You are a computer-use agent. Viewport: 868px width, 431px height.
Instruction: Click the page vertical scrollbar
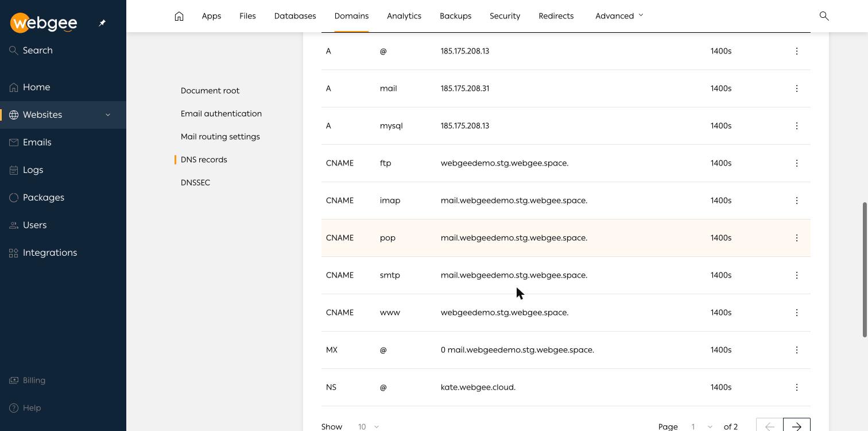point(865,270)
